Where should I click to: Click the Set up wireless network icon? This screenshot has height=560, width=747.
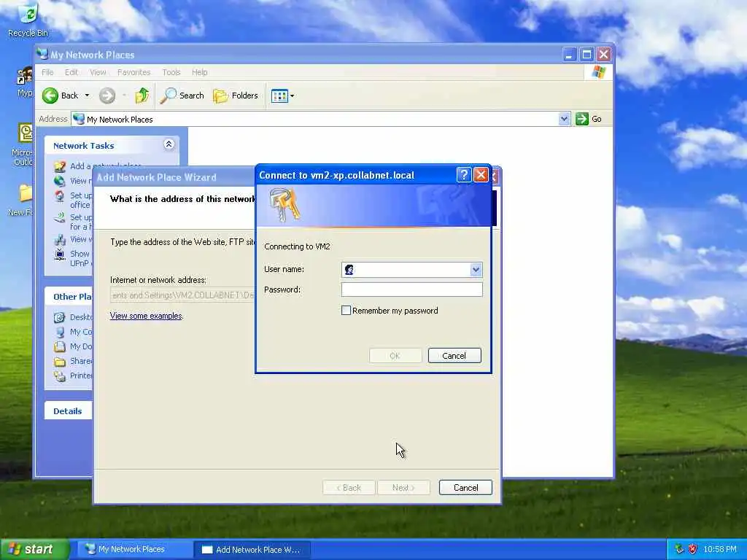click(60, 217)
